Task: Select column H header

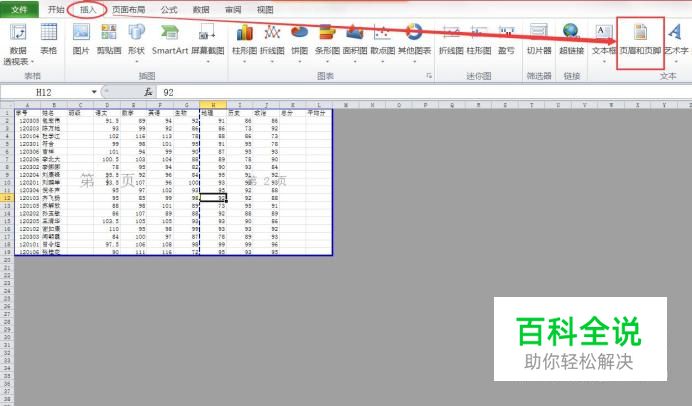Action: coord(213,105)
